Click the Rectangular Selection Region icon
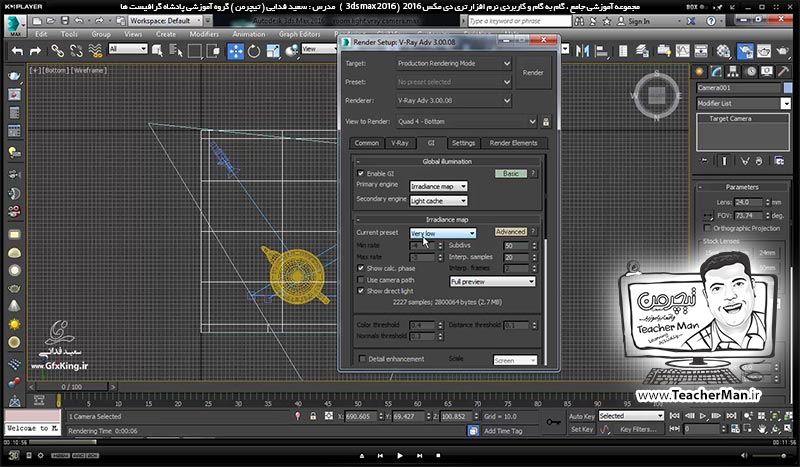800x467 pixels. pos(194,51)
